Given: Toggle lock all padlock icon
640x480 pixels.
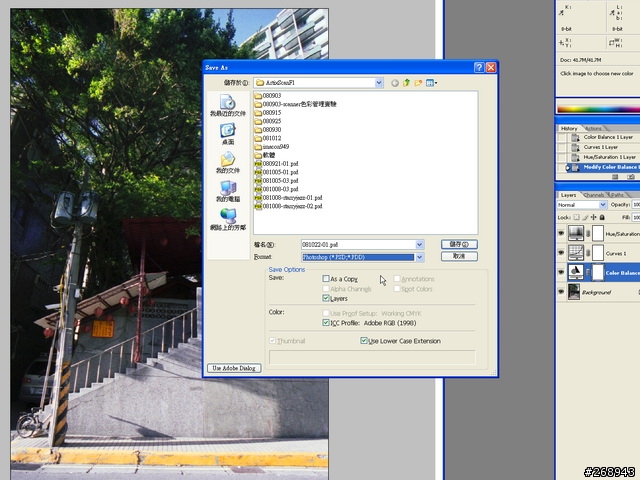Looking at the screenshot, I should 602,218.
